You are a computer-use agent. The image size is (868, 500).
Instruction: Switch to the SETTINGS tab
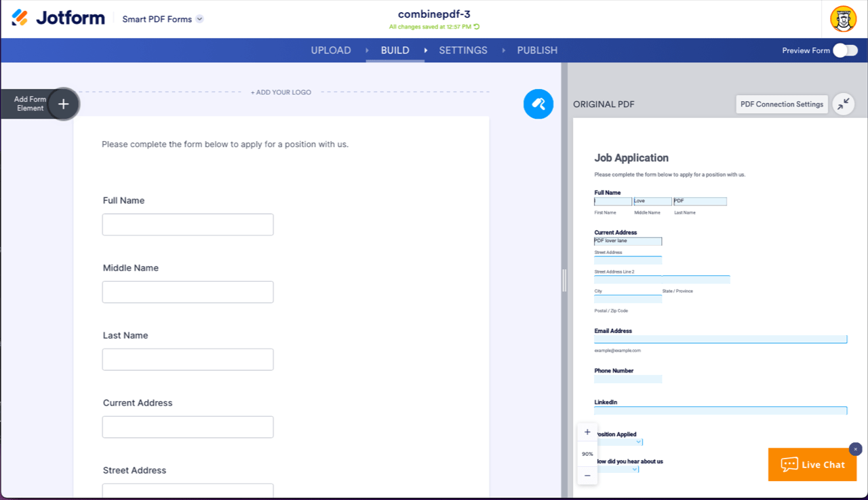463,50
